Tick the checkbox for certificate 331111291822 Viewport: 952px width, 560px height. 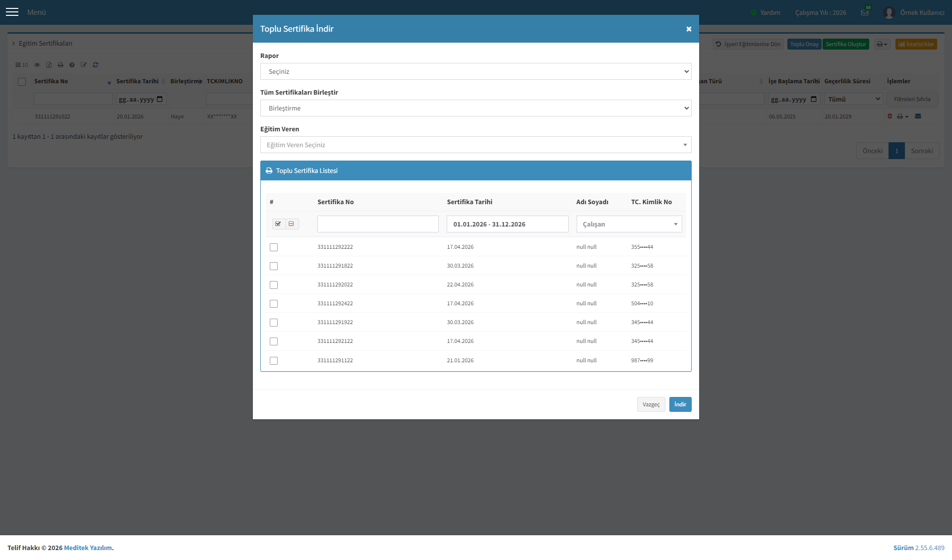274,266
